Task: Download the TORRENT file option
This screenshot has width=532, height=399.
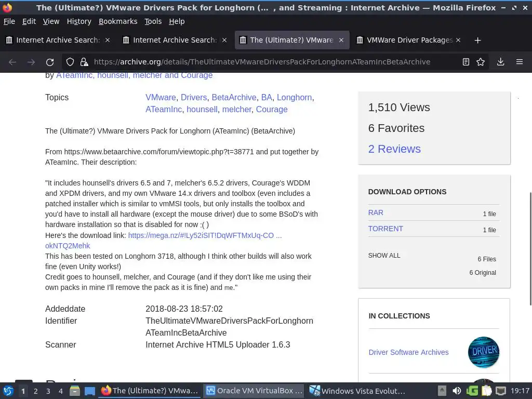Action: pyautogui.click(x=385, y=229)
